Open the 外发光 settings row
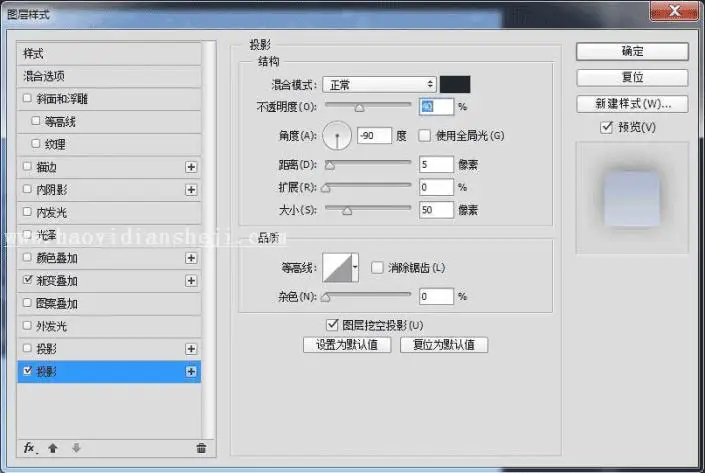The height and width of the screenshot is (473, 705). click(x=109, y=326)
